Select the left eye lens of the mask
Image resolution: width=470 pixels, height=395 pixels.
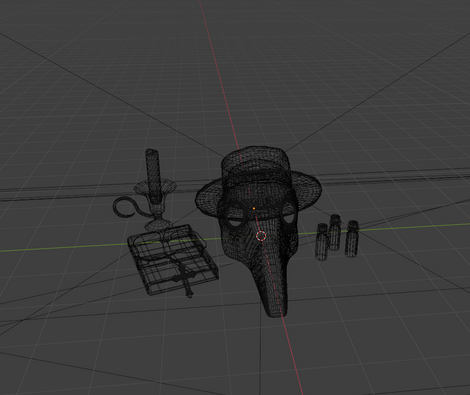pos(237,217)
